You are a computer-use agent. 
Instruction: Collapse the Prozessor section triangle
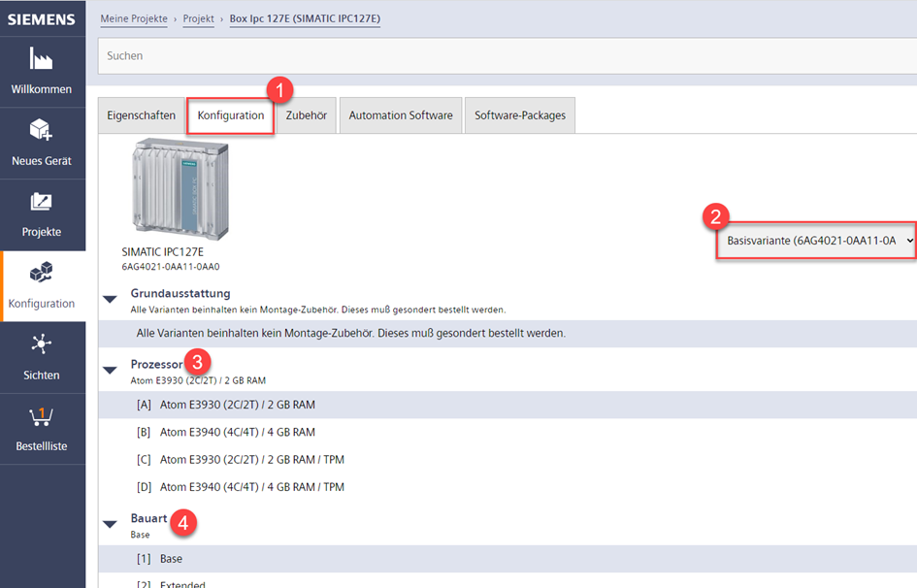tap(111, 370)
